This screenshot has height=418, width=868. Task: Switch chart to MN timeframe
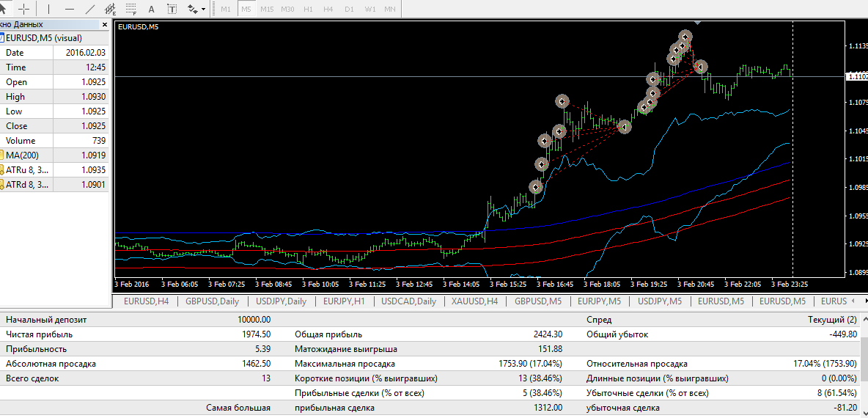pyautogui.click(x=390, y=10)
